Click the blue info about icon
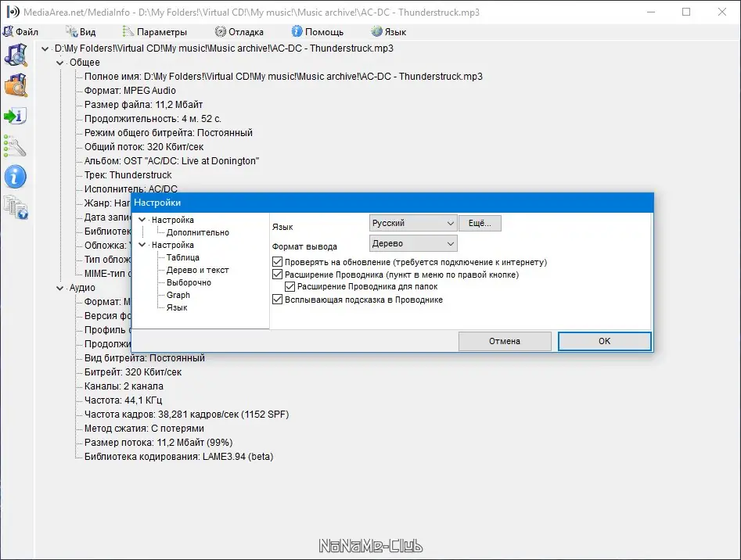The image size is (741, 560). point(16,177)
